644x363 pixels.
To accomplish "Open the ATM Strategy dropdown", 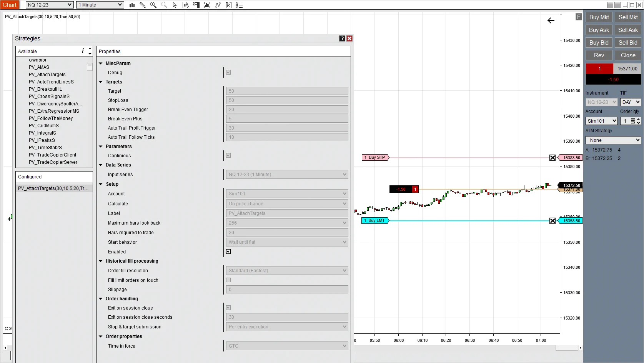I will coord(613,140).
